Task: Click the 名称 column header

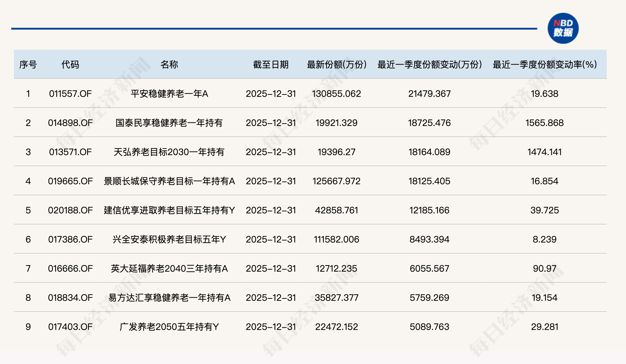Action: 169,65
